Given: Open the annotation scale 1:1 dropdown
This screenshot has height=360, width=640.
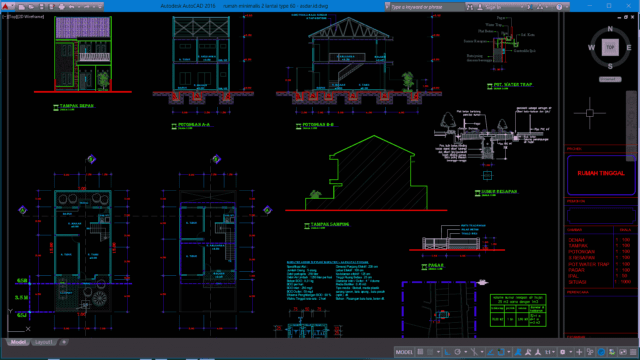Looking at the screenshot, I should [x=549, y=352].
